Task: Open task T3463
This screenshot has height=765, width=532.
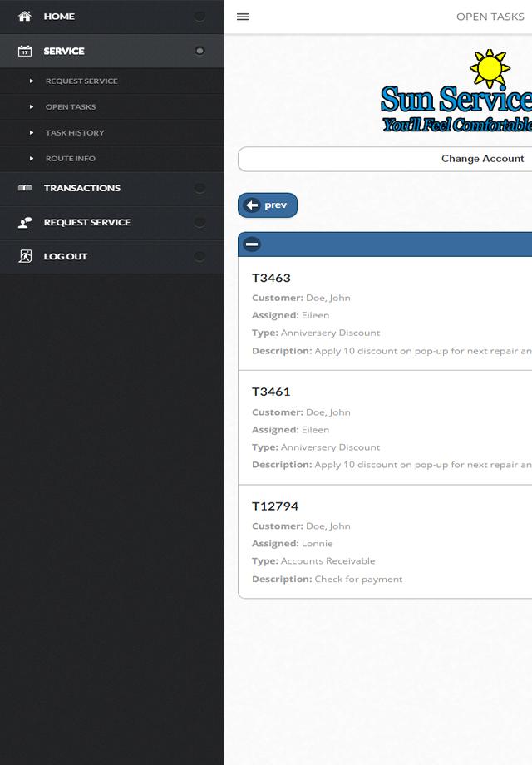Action: click(385, 313)
